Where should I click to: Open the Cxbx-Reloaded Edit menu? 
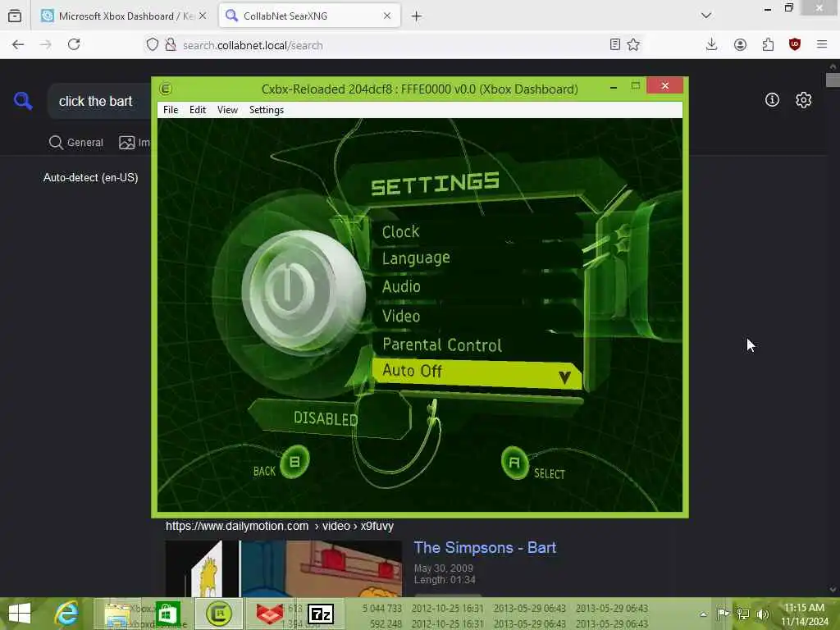tap(198, 110)
